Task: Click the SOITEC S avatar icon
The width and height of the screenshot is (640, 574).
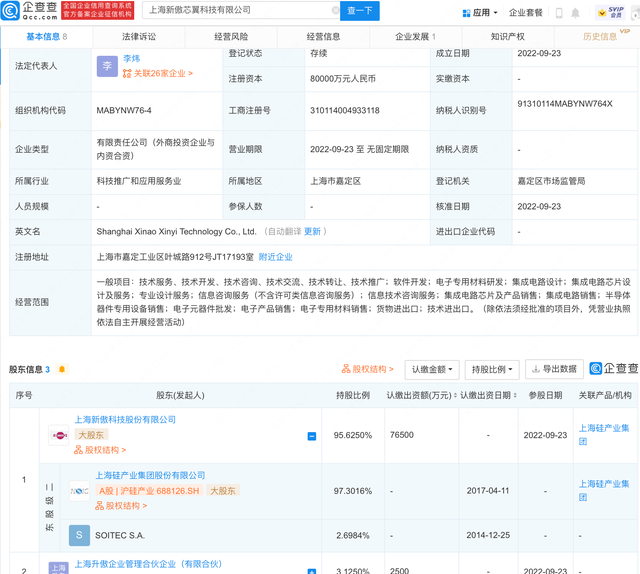Action: 80,535
